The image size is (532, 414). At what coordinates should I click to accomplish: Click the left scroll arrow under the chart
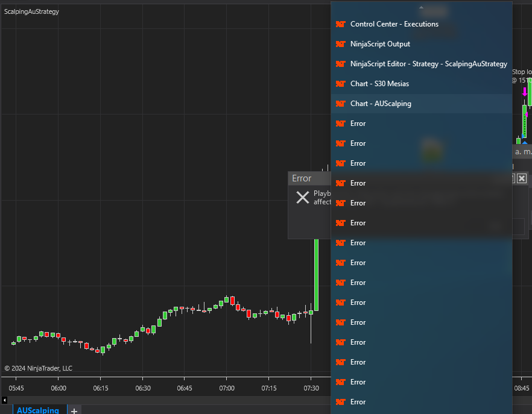pos(4,400)
